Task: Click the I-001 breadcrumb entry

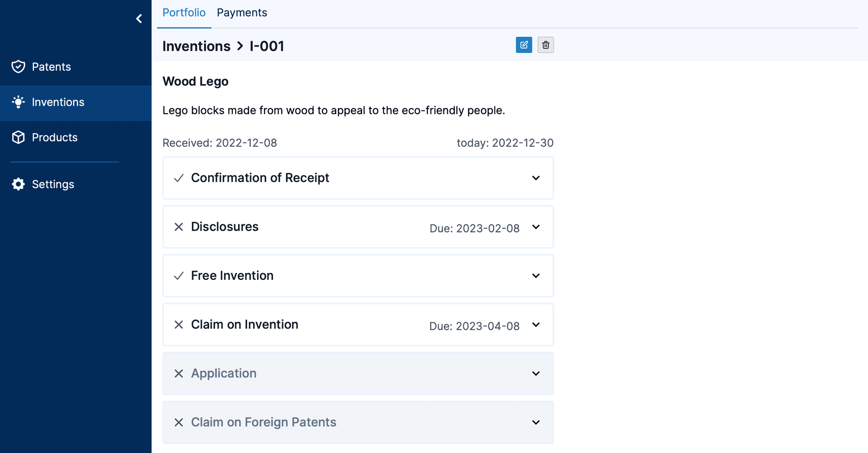Action: click(x=266, y=46)
